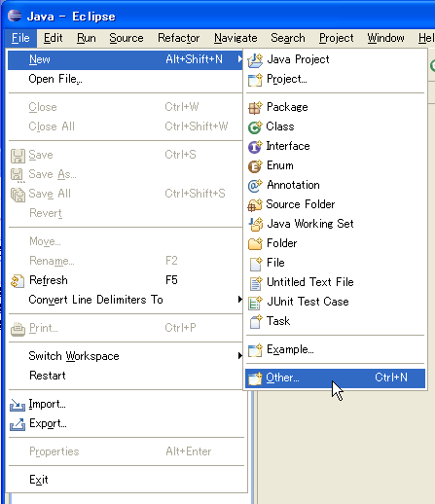
Task: Open the Navigate menu
Action: (x=236, y=38)
